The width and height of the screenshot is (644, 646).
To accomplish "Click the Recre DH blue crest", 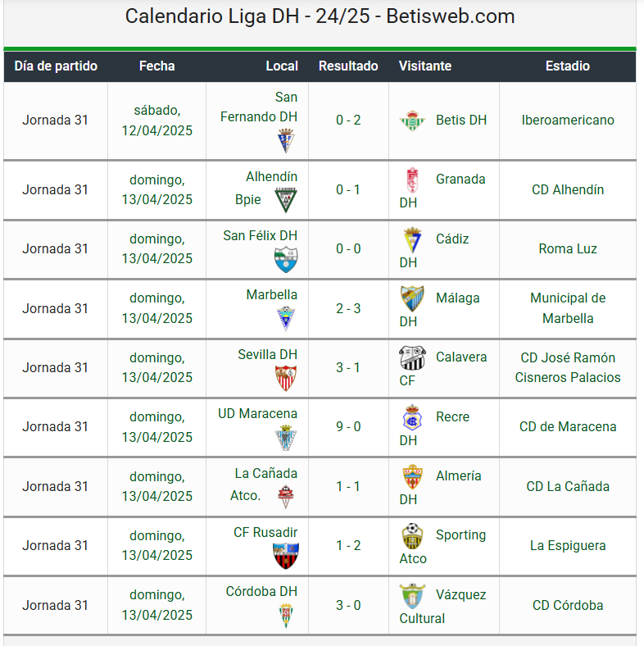I will point(412,417).
